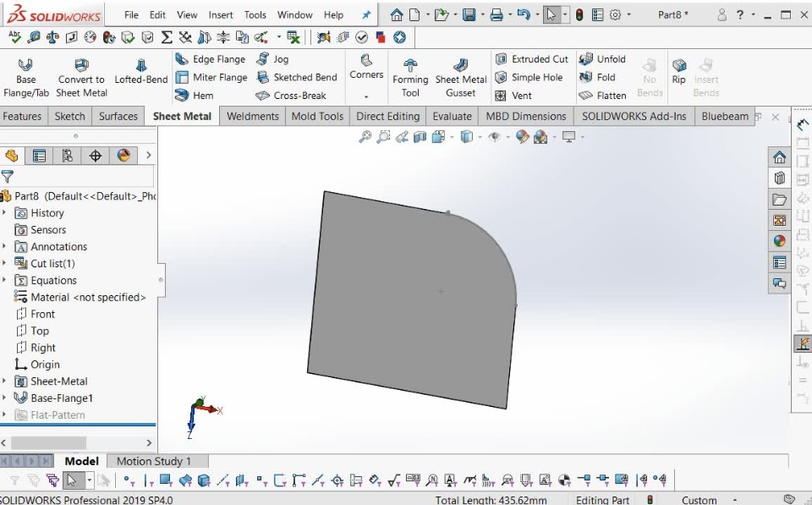The image size is (812, 505).
Task: Expand the Annotations tree node
Action: click(x=5, y=246)
